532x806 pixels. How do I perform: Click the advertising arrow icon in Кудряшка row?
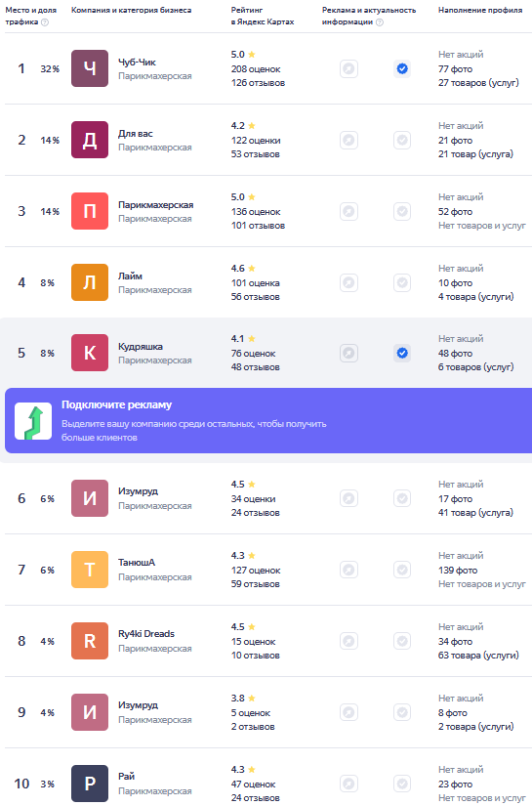348,353
